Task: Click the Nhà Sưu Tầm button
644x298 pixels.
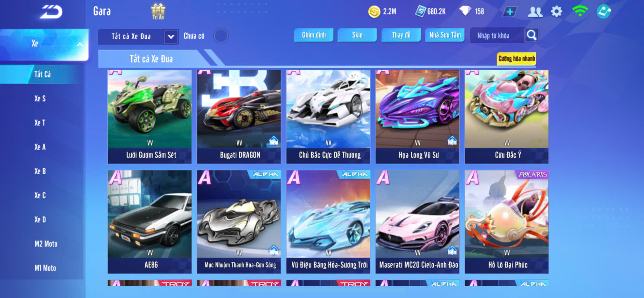Action: [x=445, y=35]
